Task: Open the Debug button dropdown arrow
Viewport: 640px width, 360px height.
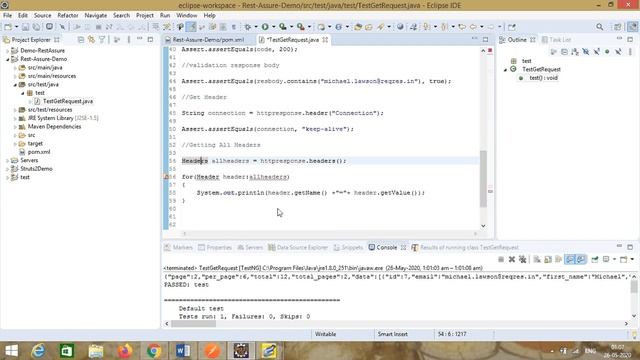Action: pyautogui.click(x=256, y=27)
